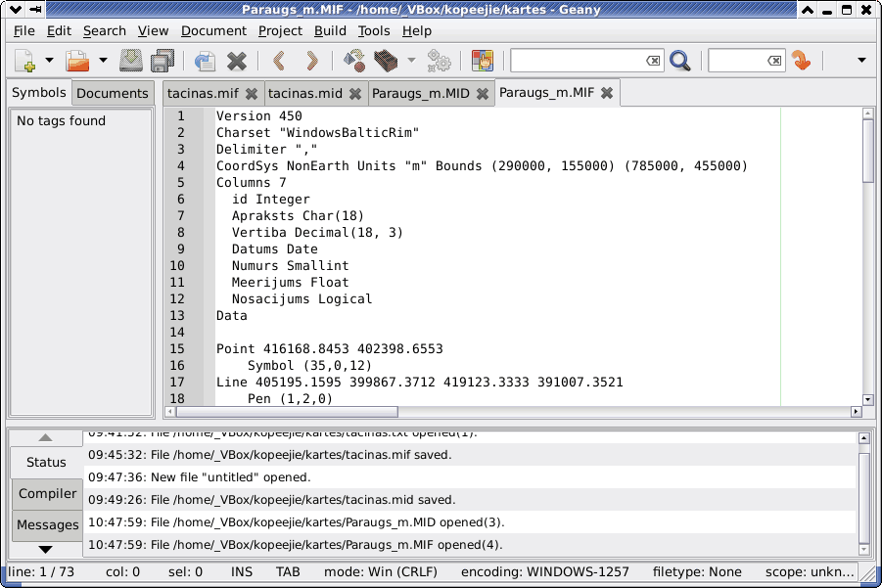Select the Status message tab
This screenshot has width=882, height=588.
click(x=46, y=462)
